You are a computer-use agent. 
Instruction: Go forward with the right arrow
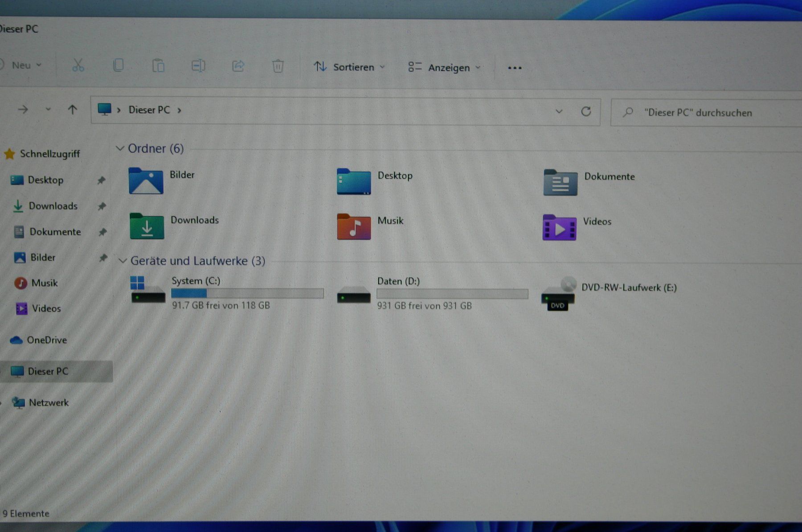pyautogui.click(x=23, y=109)
